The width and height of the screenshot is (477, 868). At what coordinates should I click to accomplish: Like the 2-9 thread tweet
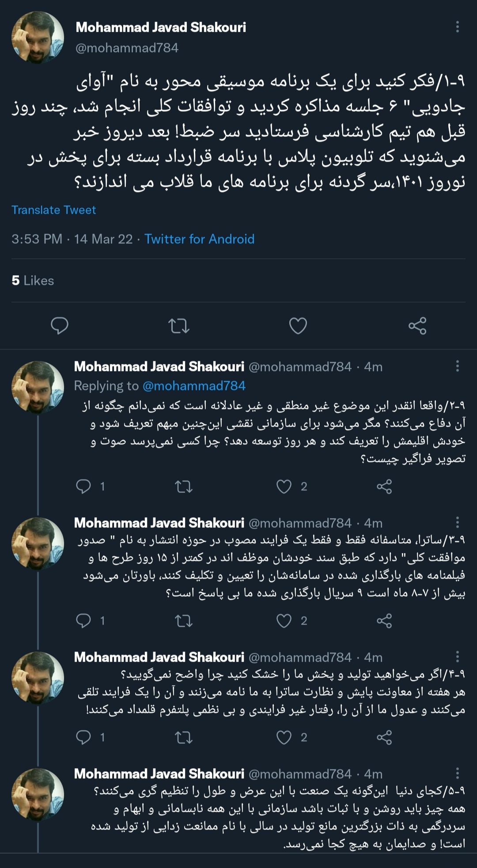point(284,486)
